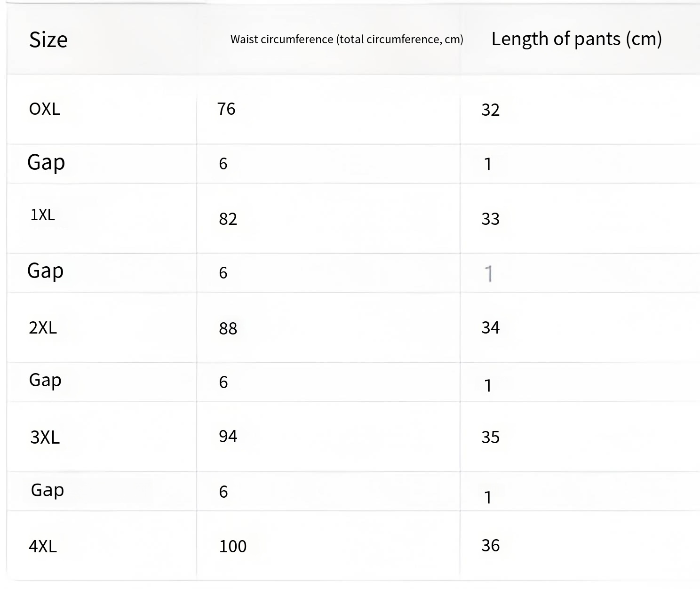Screen dimensions: 700x589
Task: Select pants length value 33
Action: 490,219
